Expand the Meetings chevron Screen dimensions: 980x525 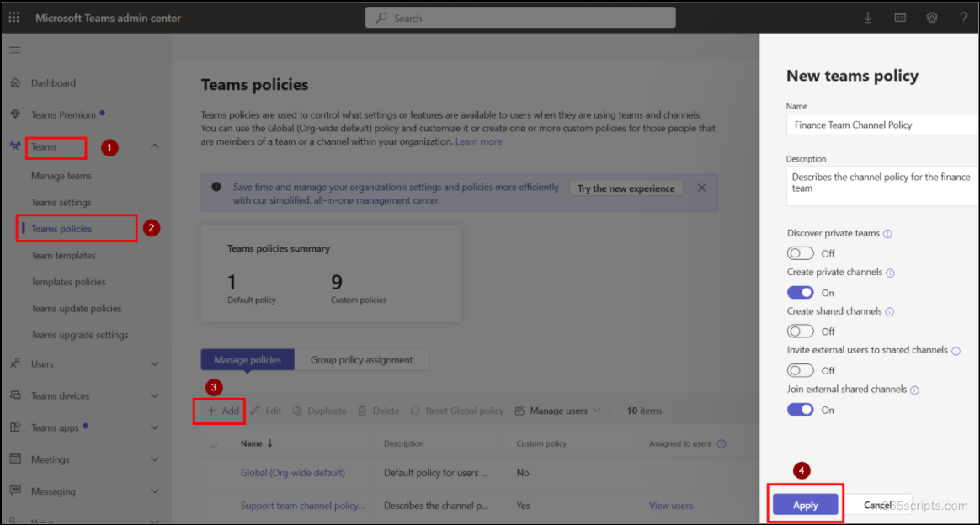point(154,459)
